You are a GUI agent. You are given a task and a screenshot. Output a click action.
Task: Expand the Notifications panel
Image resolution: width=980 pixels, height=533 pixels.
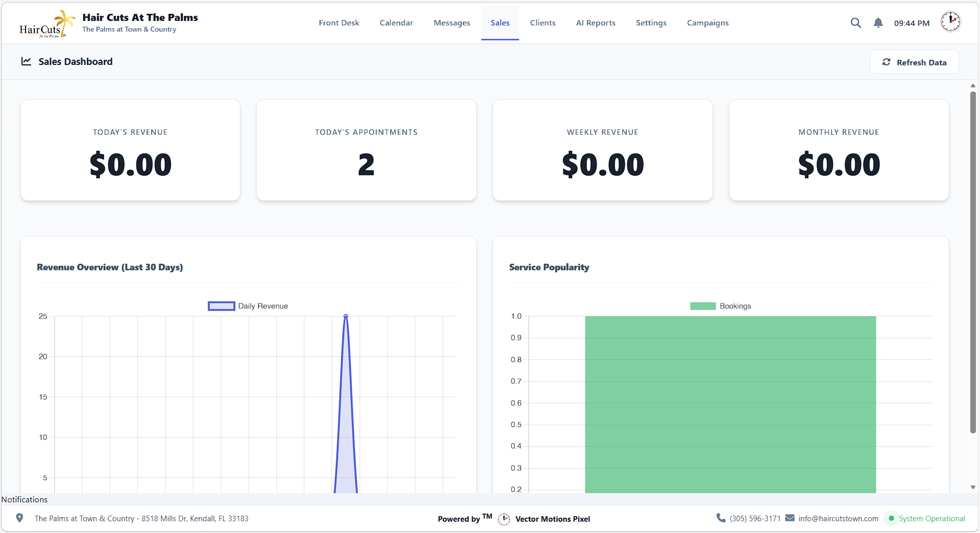pyautogui.click(x=25, y=499)
